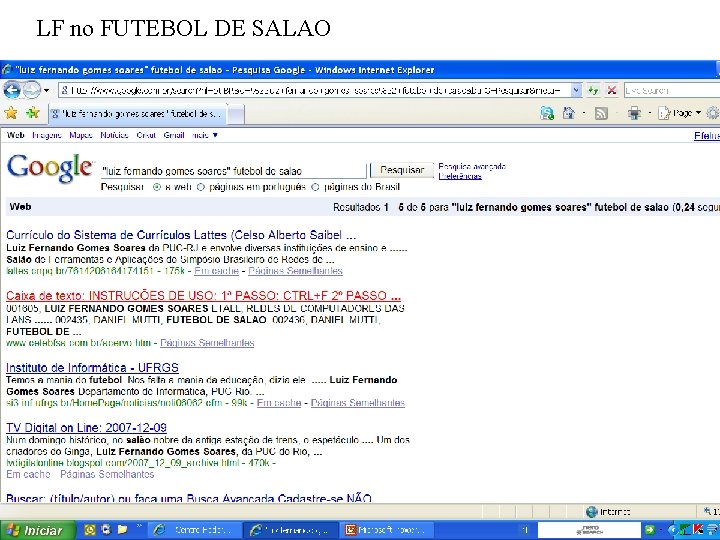720x540 pixels.
Task: Open the folder icon in quick launch
Action: point(122,530)
